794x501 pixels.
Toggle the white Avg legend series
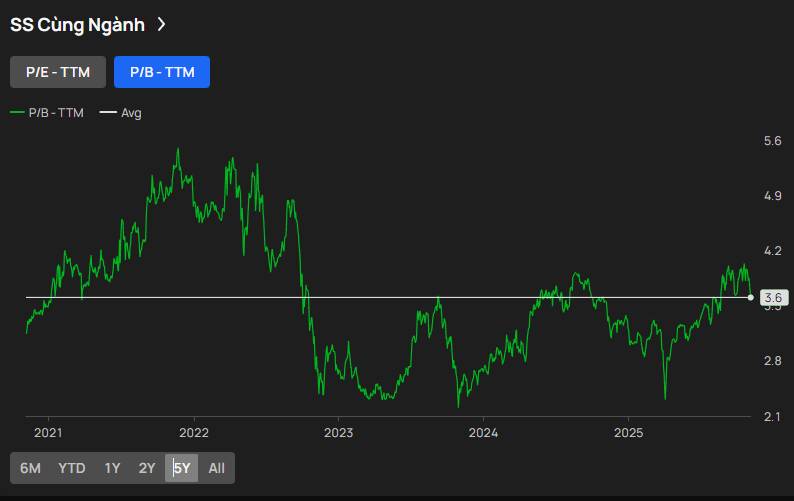(x=121, y=113)
